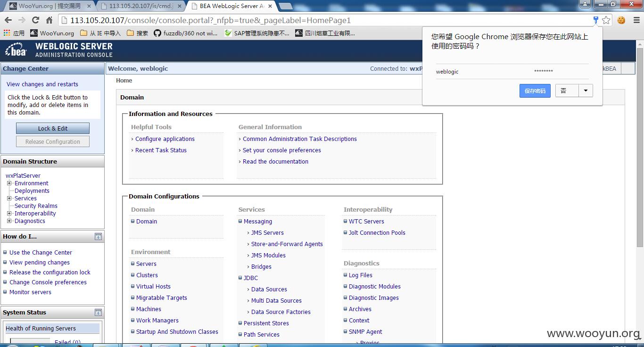Open Read the documentation link
Image resolution: width=644 pixels, height=347 pixels.
[275, 162]
